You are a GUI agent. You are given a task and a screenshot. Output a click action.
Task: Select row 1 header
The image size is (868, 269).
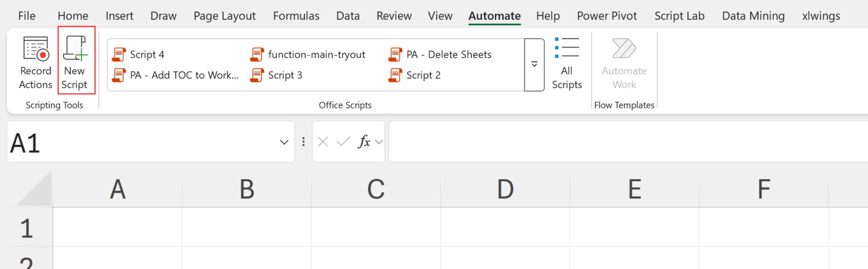coord(27,228)
